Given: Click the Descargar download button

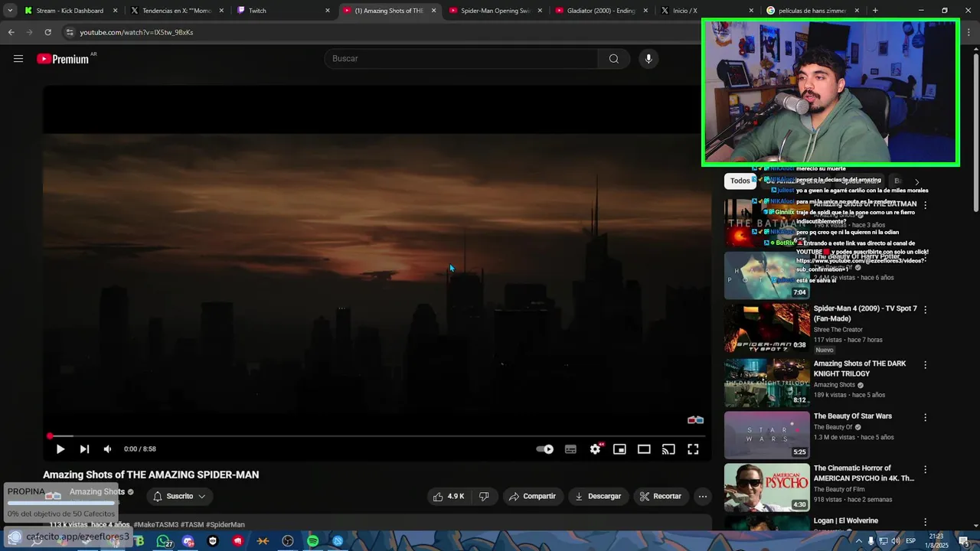Looking at the screenshot, I should [597, 496].
